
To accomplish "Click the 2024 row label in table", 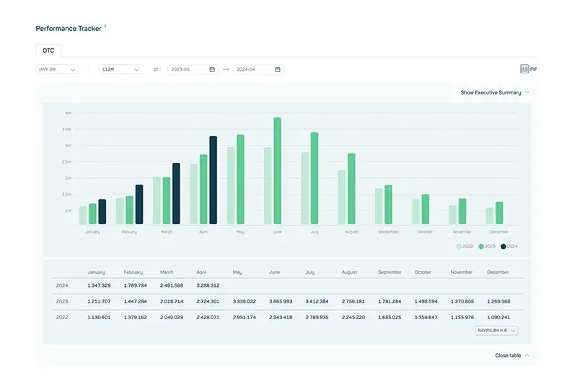I will pyautogui.click(x=62, y=285).
